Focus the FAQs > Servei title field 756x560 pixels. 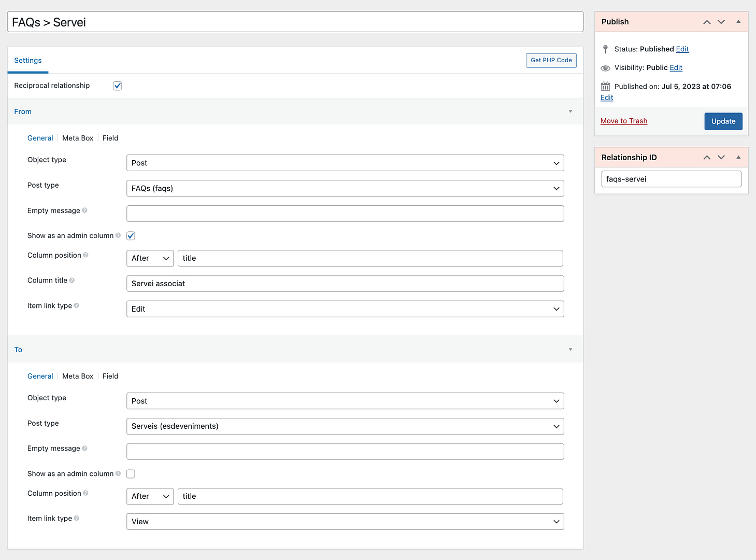coord(295,22)
